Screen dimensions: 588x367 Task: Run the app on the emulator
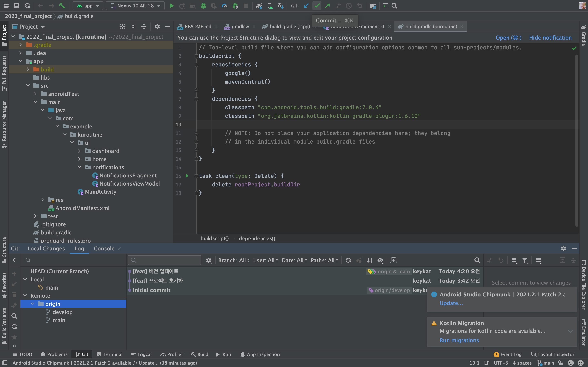[172, 6]
